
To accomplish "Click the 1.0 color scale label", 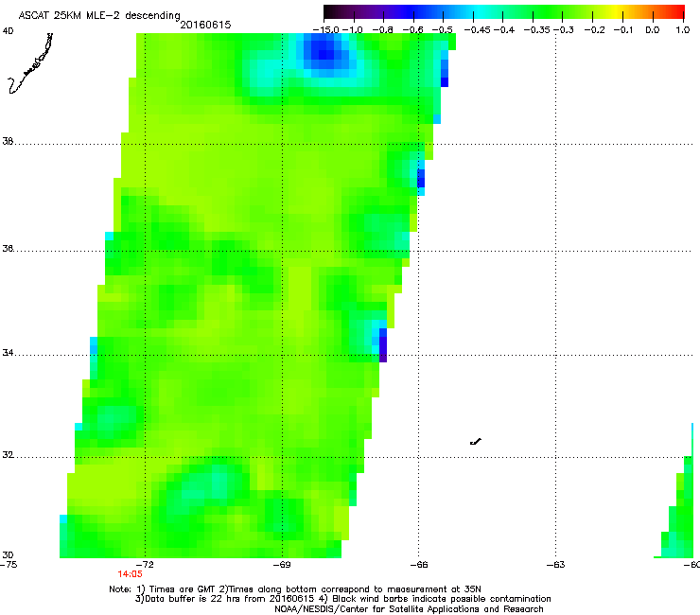I will [x=683, y=30].
